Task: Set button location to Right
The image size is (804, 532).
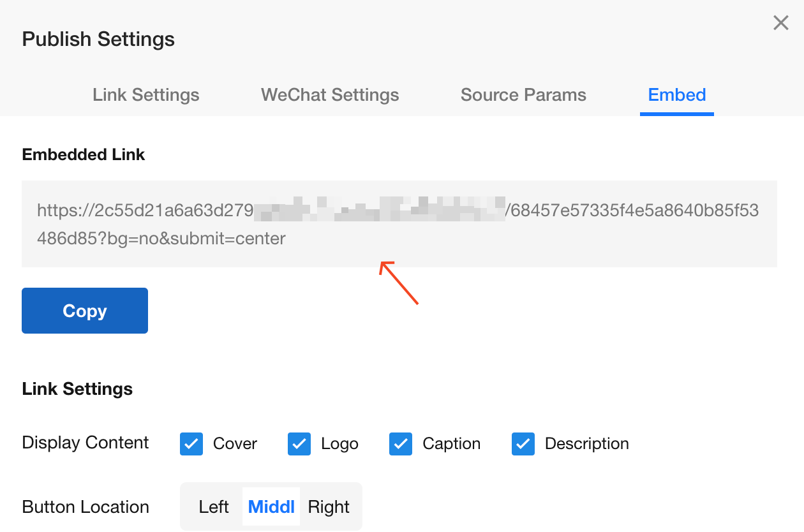Action: [329, 507]
